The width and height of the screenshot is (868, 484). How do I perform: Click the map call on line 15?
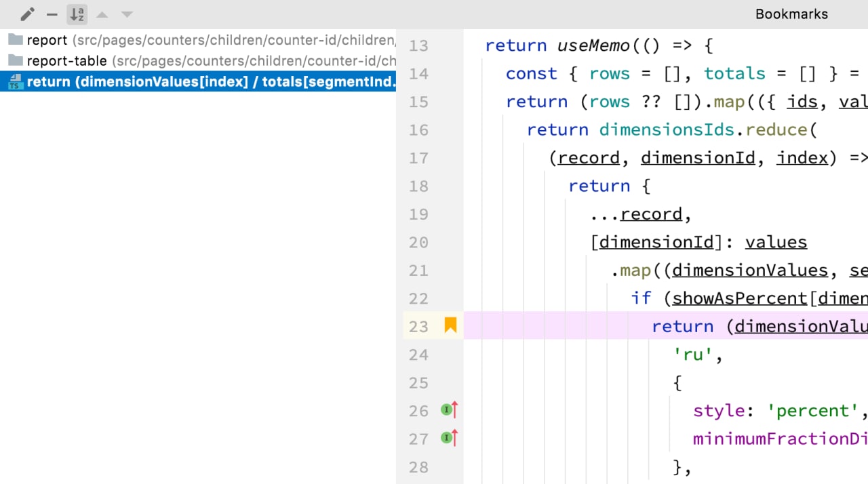point(729,102)
